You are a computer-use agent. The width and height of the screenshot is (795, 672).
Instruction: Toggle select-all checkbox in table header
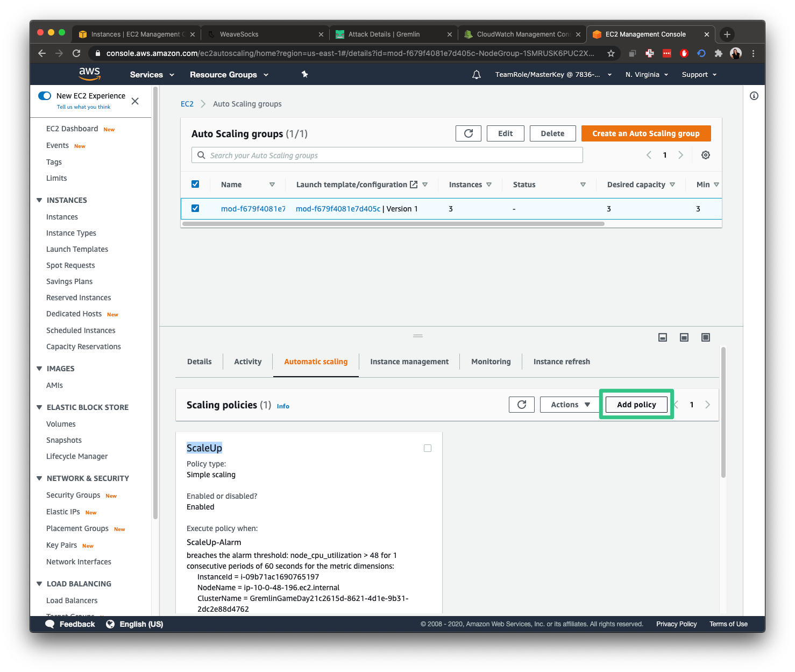[x=195, y=184]
